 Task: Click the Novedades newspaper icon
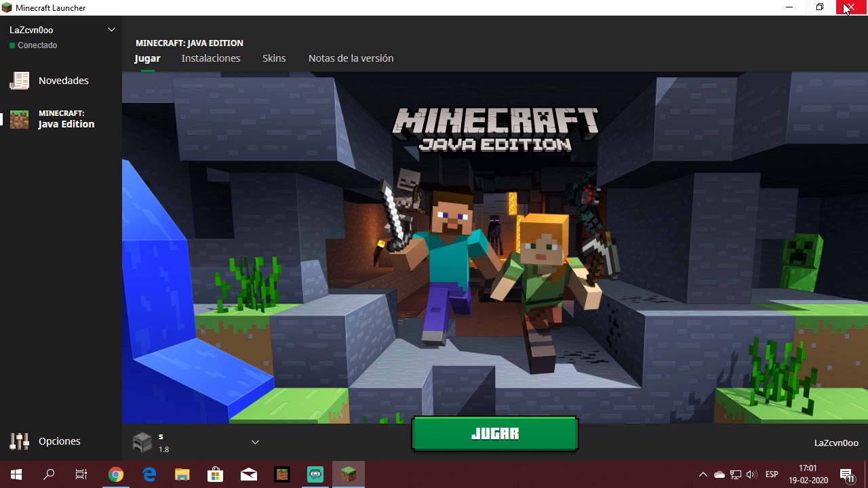coord(19,81)
